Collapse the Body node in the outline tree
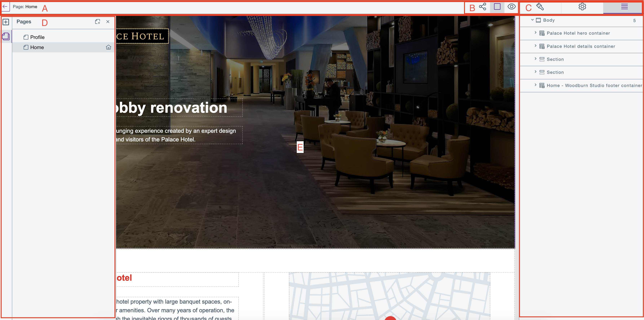Viewport: 644px width, 320px height. 533,20
